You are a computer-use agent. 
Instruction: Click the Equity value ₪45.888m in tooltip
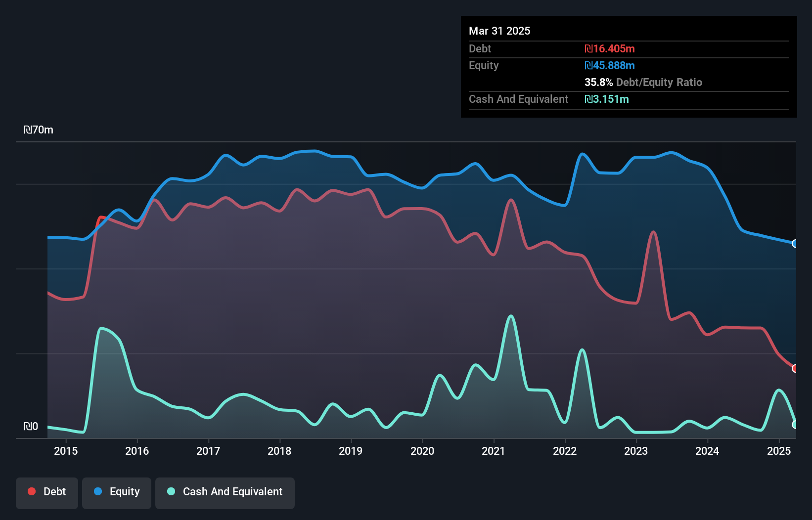[609, 65]
